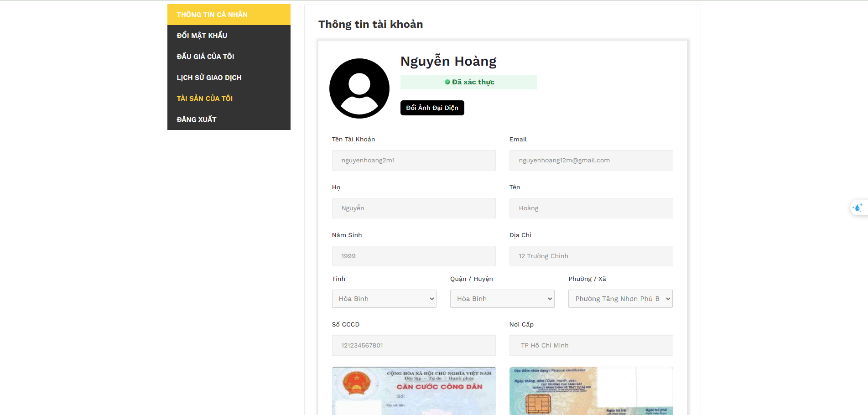Click the Năm Sinh field showing 1999
Screen dimensions: 868x415
pos(414,256)
